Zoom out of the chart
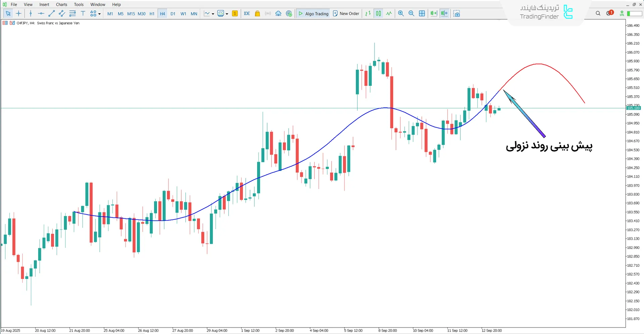644x334 pixels. 411,14
